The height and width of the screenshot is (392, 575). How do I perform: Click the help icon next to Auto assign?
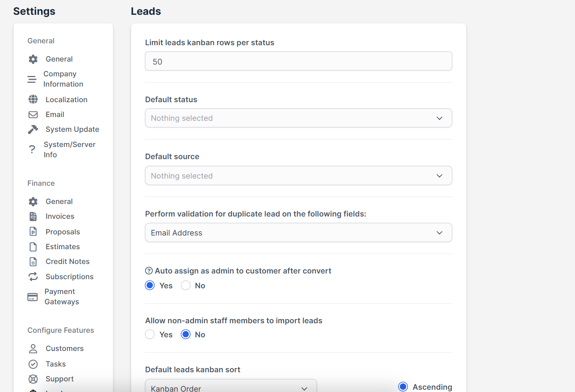coord(149,271)
